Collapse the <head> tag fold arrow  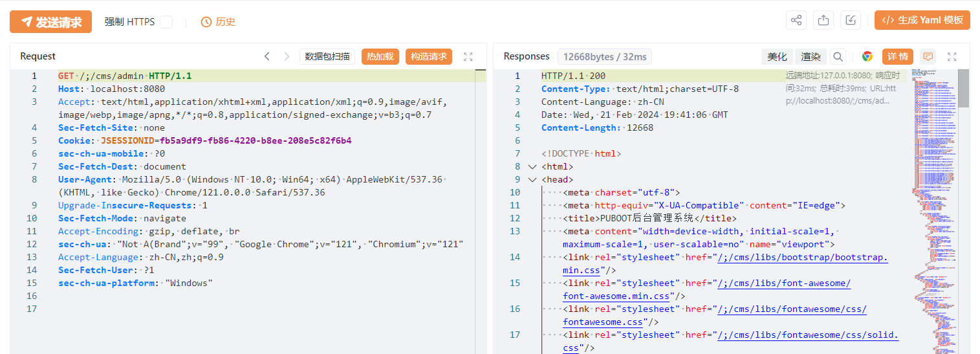532,179
